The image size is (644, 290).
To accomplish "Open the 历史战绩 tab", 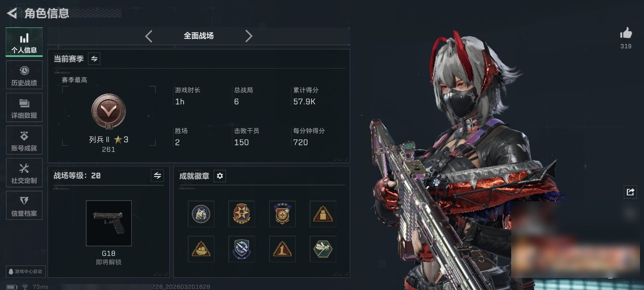I will tap(24, 75).
